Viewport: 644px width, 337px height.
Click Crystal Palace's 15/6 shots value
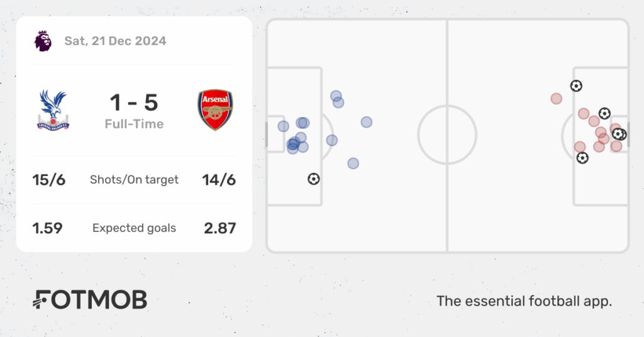[x=49, y=180]
